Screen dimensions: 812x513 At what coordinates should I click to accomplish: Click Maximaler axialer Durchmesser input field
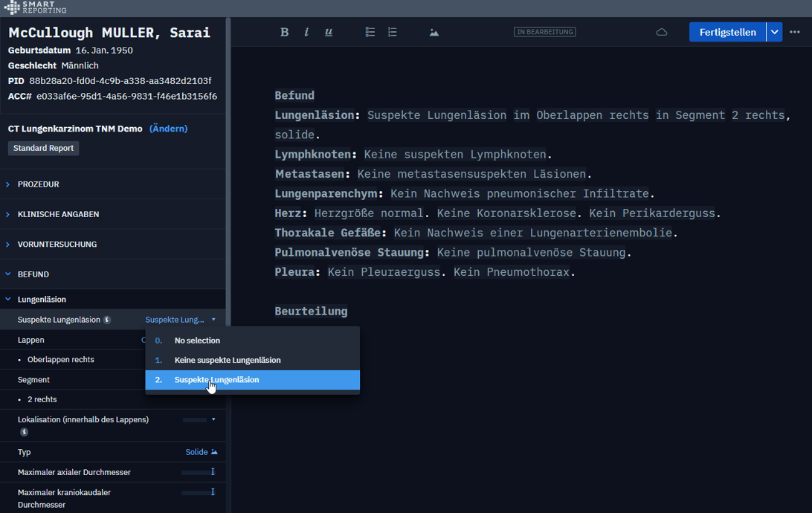pos(199,472)
